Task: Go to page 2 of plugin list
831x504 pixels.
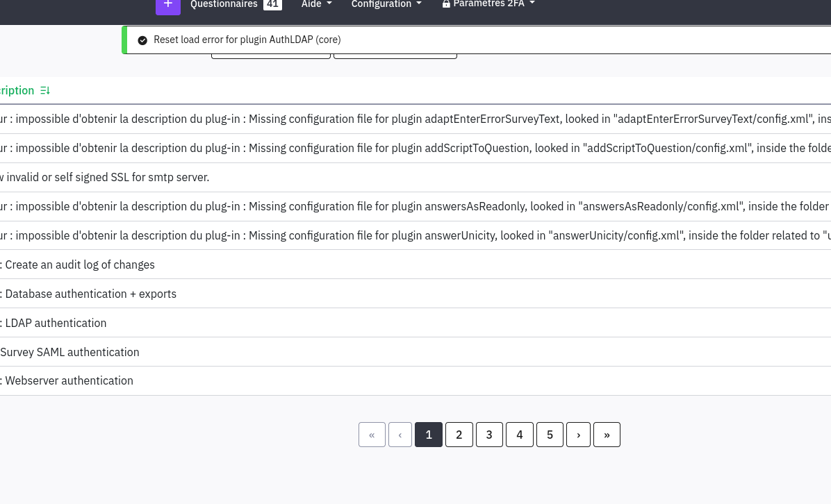Action: point(459,435)
